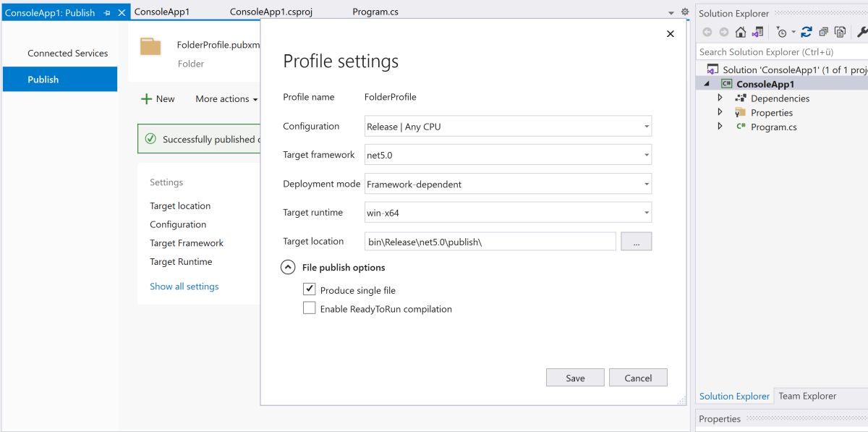The width and height of the screenshot is (868, 432).
Task: Open the Target runtime dropdown
Action: click(x=509, y=213)
